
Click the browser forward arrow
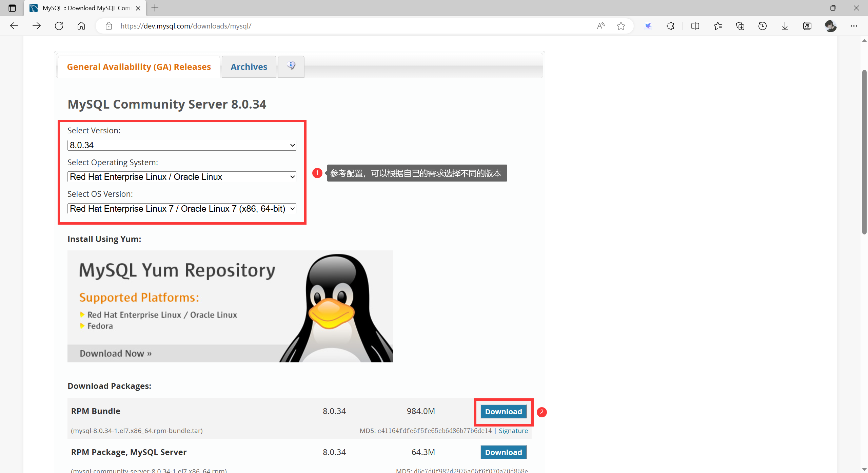pos(37,26)
